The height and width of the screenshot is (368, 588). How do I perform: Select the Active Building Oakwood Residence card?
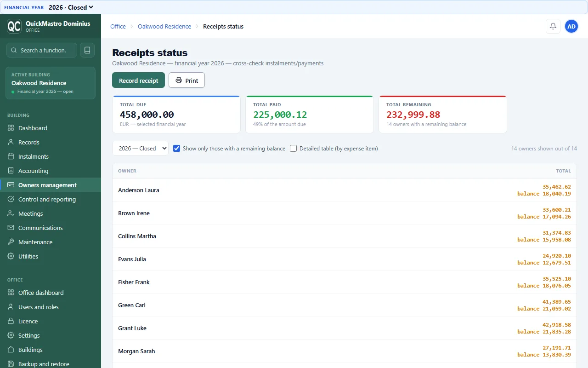point(51,83)
